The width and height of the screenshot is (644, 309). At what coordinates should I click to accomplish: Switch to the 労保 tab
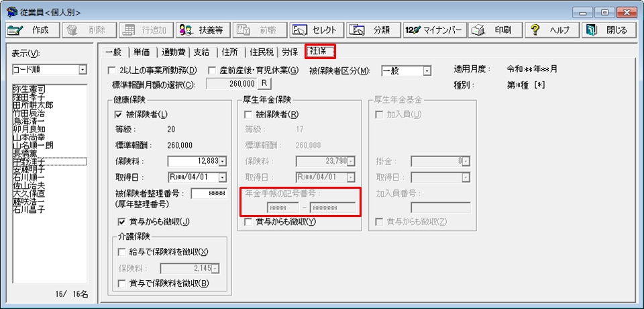(x=290, y=51)
